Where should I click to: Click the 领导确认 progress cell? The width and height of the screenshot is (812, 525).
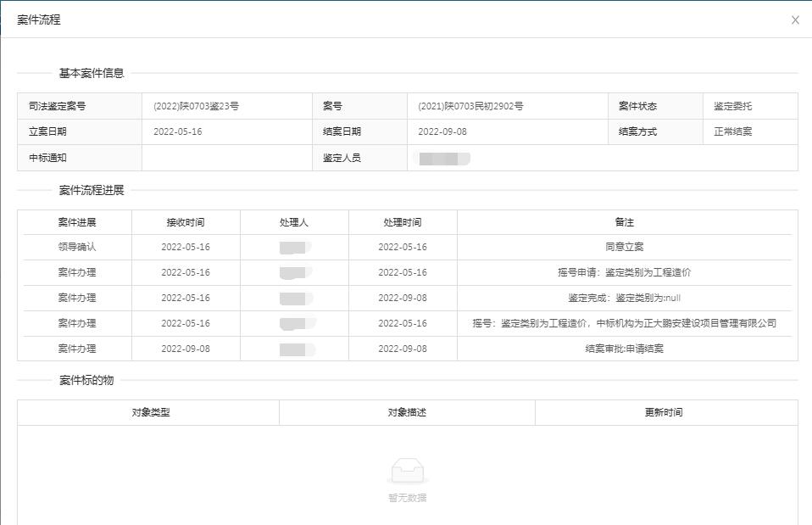coord(76,247)
